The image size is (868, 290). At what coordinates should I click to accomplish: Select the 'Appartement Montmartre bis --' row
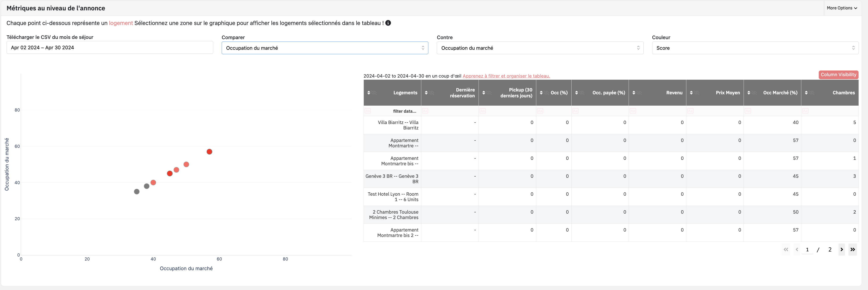pyautogui.click(x=611, y=161)
